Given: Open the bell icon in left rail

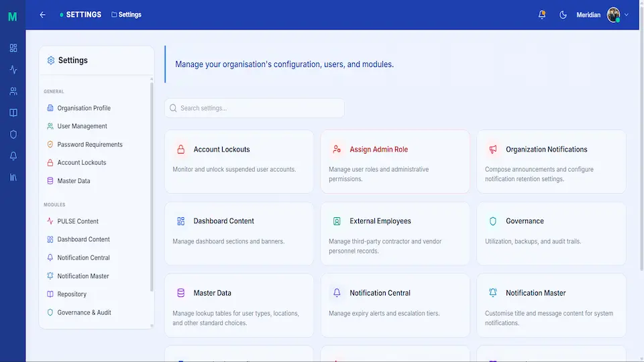Looking at the screenshot, I should coord(13,156).
